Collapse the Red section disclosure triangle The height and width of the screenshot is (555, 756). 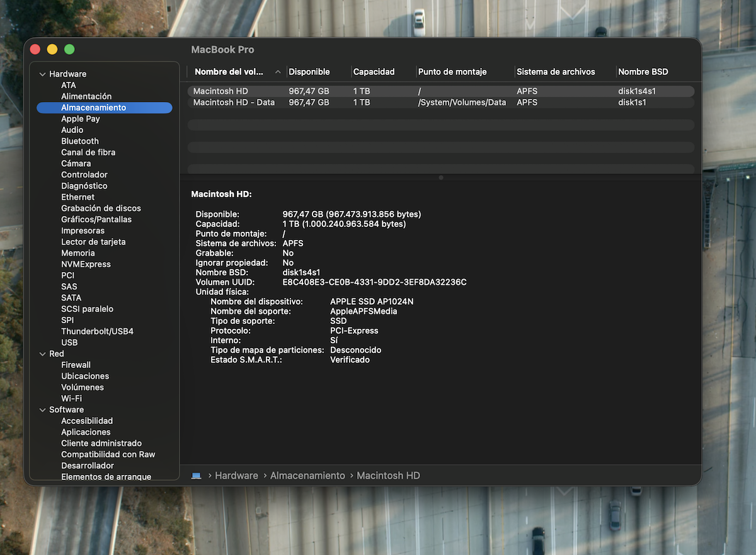tap(43, 354)
